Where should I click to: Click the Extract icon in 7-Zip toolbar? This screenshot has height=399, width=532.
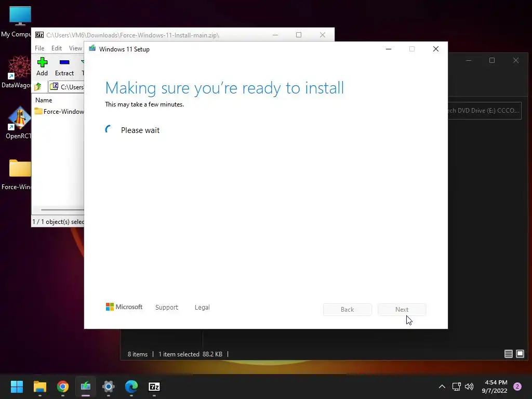[64, 66]
